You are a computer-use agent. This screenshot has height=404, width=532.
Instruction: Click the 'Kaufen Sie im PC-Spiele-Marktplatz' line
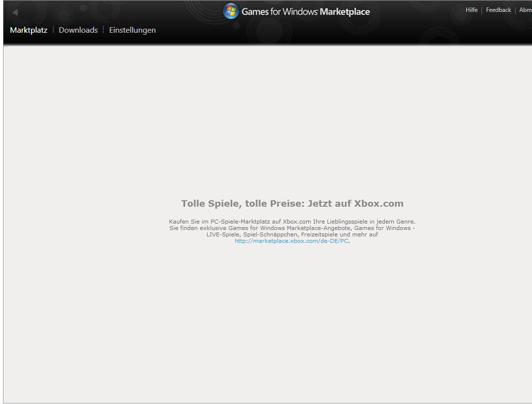pyautogui.click(x=292, y=222)
